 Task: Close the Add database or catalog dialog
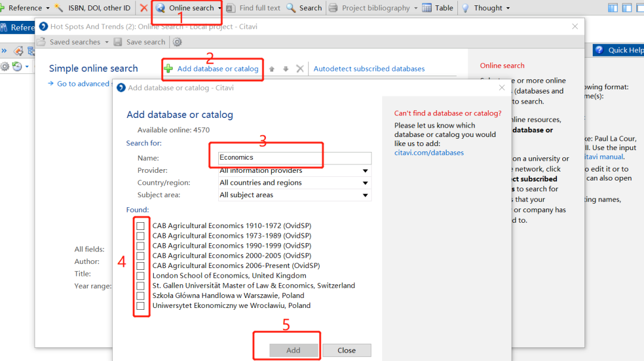[x=501, y=88]
